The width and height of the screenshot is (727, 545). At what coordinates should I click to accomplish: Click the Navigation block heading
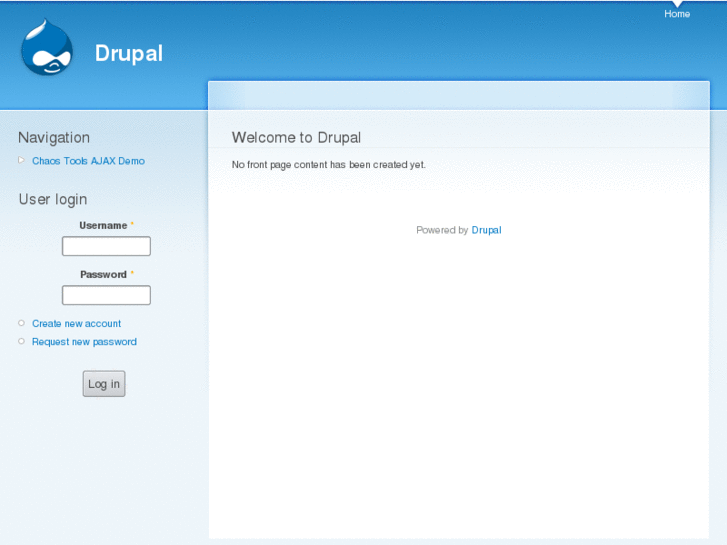(54, 138)
